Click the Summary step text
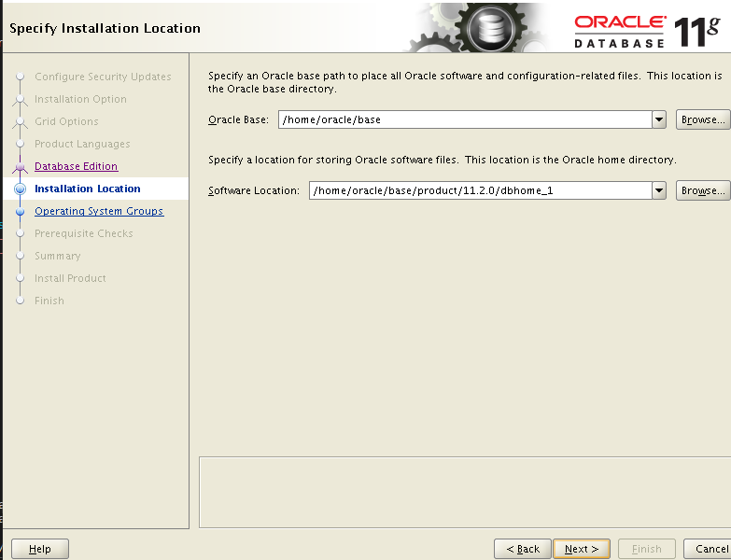Screen dimensions: 731x560 tap(57, 256)
